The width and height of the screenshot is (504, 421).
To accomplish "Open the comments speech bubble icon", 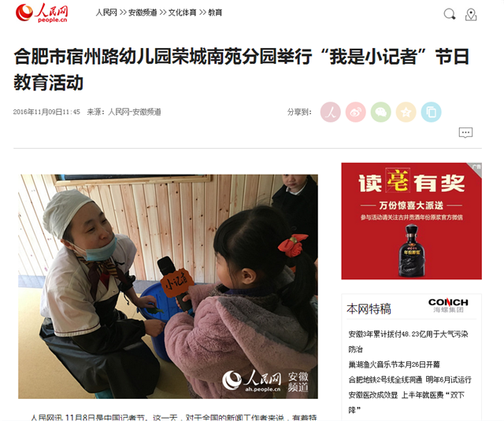I will [x=465, y=133].
